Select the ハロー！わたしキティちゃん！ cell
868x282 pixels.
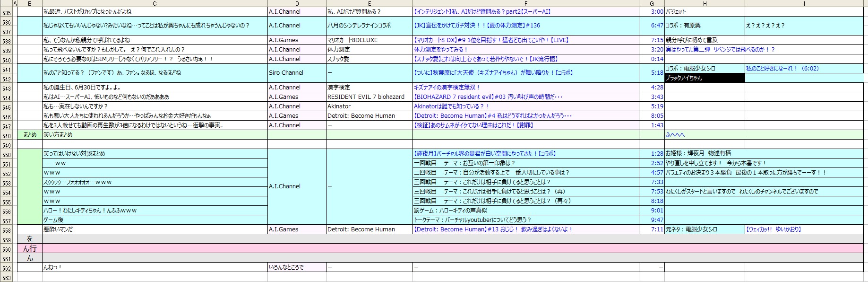click(x=155, y=211)
